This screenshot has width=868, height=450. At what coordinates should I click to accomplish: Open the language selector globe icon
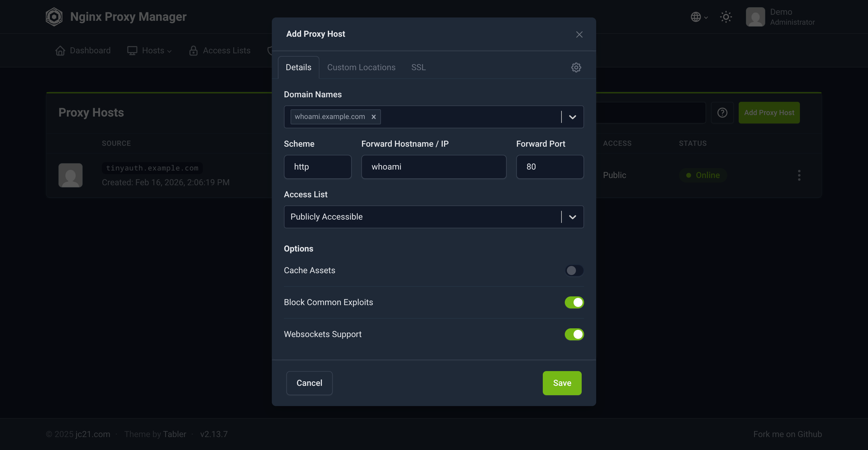[x=697, y=17]
